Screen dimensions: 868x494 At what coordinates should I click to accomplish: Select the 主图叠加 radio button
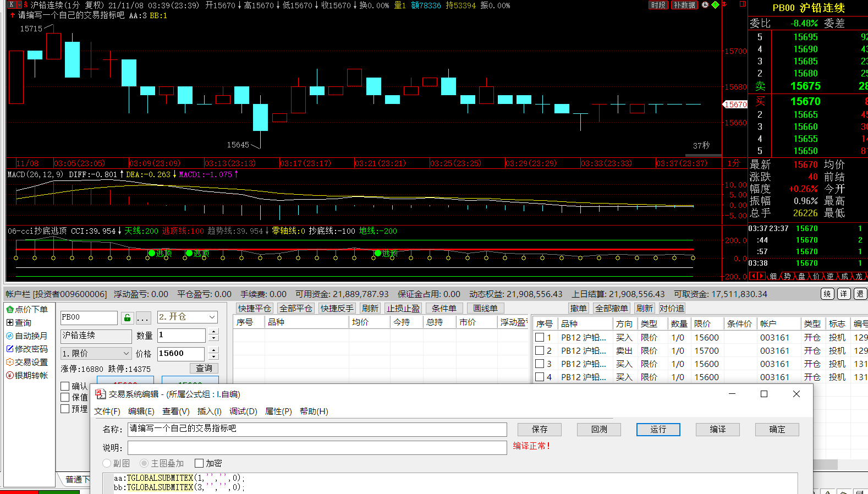coord(144,463)
